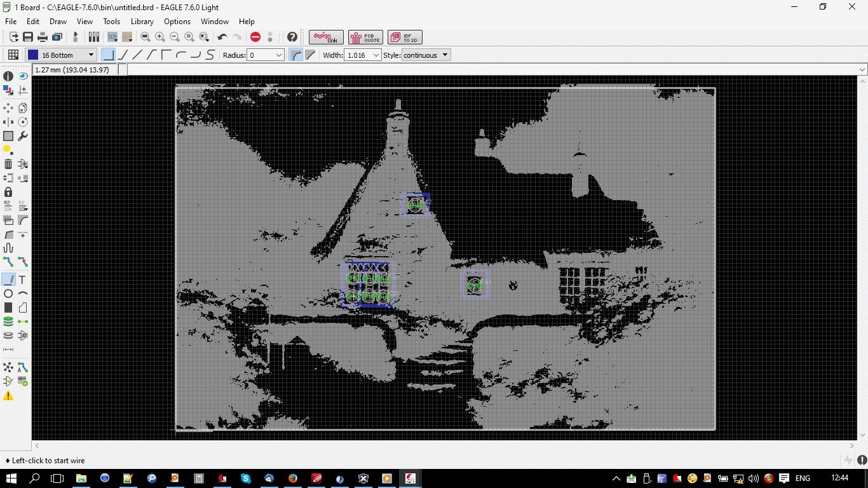The height and width of the screenshot is (488, 868).
Task: Click the red Stop command icon
Action: coord(255,37)
